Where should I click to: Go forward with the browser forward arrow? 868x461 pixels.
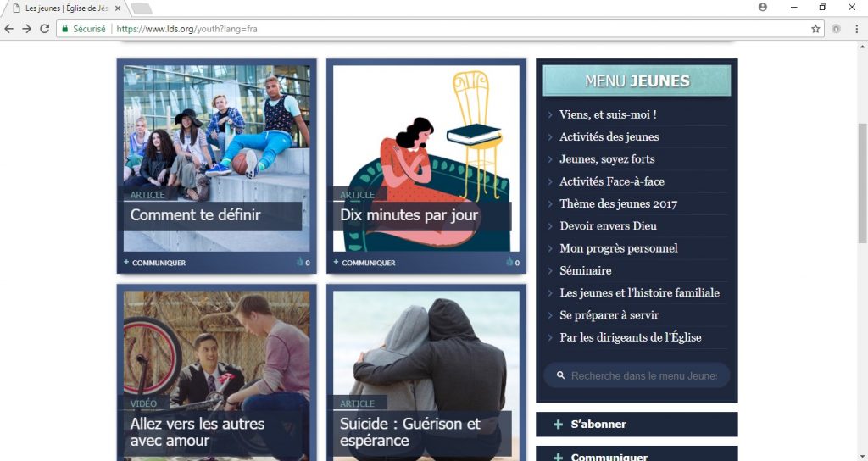tap(26, 29)
